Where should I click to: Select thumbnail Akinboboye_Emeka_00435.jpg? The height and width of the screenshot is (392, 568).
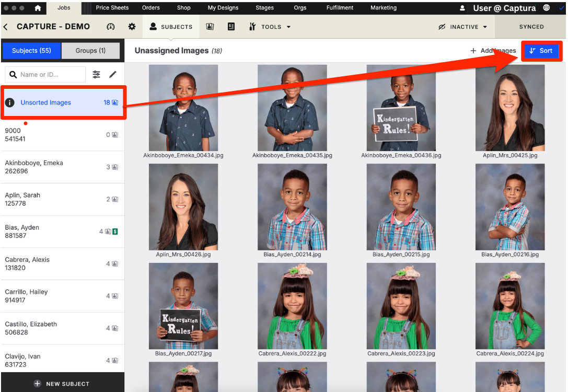292,108
